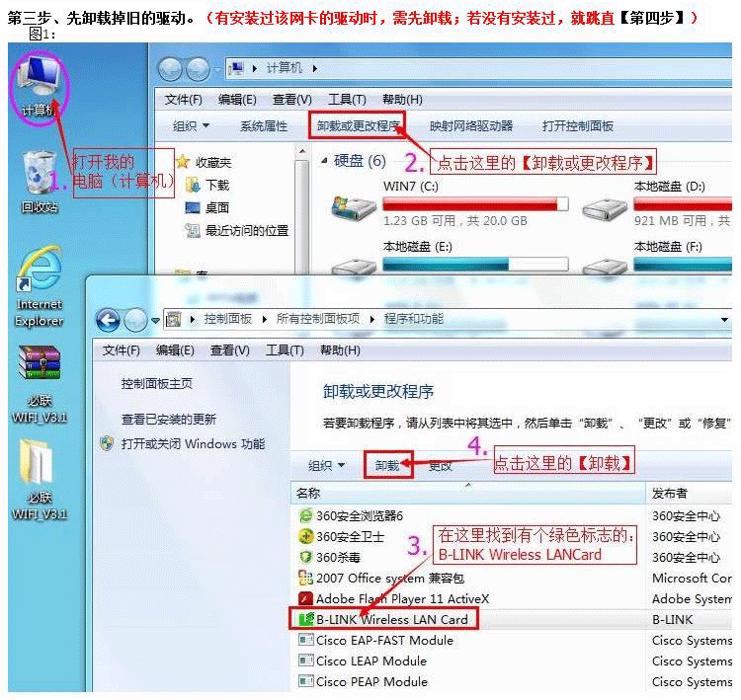Open 组织 dropdown in 程序和功能 window
741x700 pixels.
click(326, 466)
